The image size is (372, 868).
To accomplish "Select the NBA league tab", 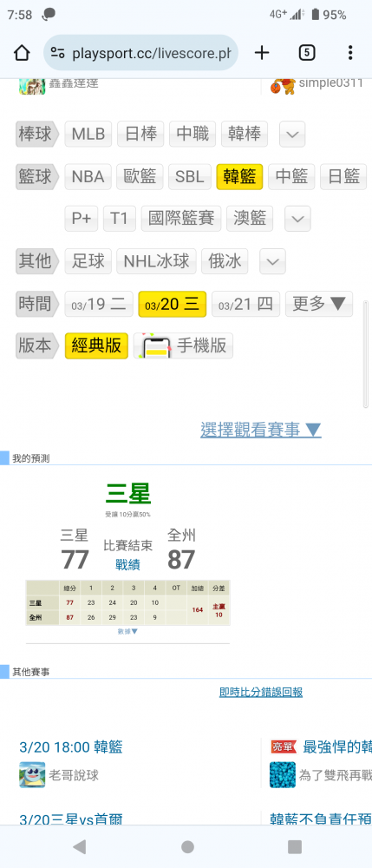I will click(88, 176).
